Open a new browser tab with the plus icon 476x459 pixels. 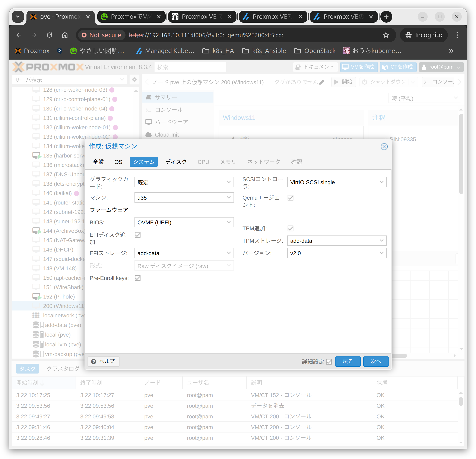pyautogui.click(x=386, y=17)
